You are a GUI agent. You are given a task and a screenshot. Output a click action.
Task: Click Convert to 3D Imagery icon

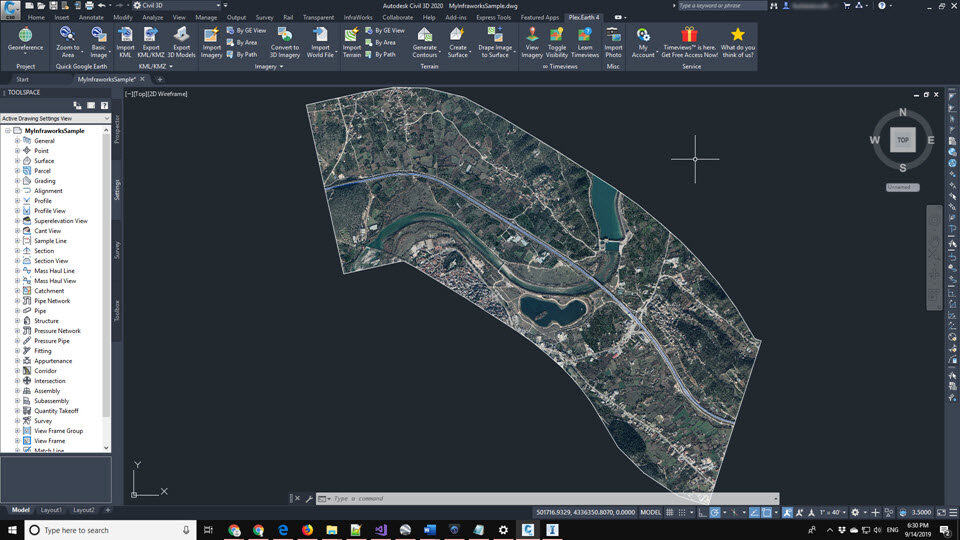coord(285,35)
